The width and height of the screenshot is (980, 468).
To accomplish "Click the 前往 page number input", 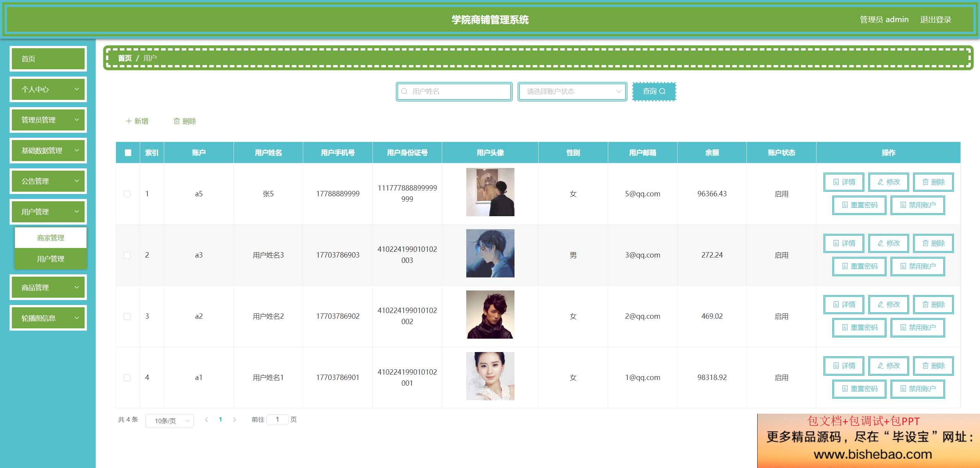I will (x=278, y=419).
